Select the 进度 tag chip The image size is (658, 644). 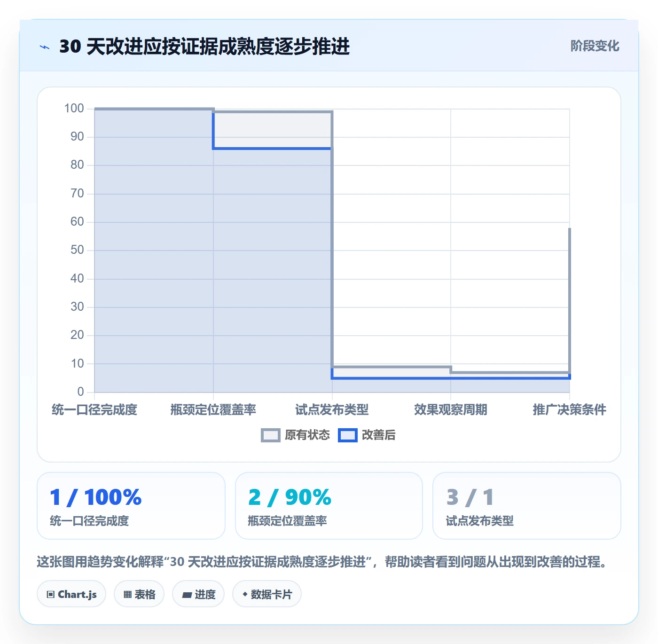[198, 594]
